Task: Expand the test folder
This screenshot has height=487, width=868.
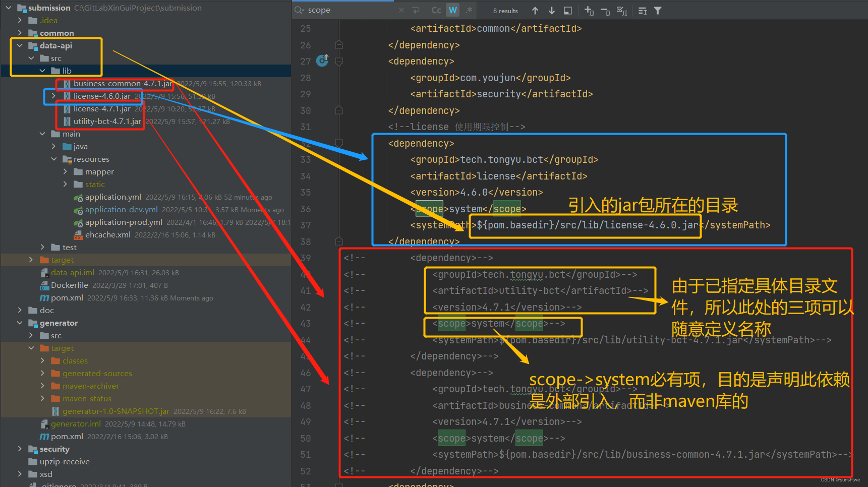Action: (42, 248)
